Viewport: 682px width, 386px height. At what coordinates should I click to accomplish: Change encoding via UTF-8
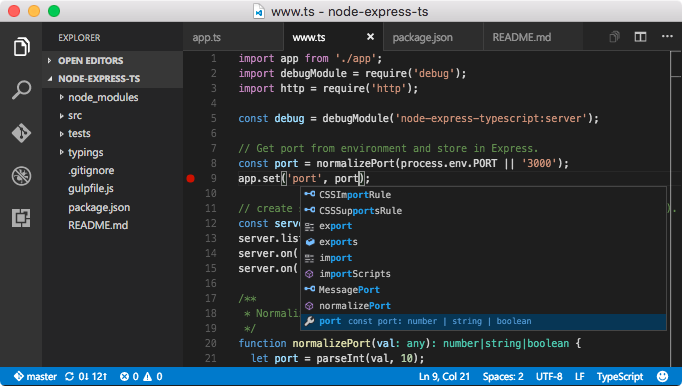[x=549, y=376]
